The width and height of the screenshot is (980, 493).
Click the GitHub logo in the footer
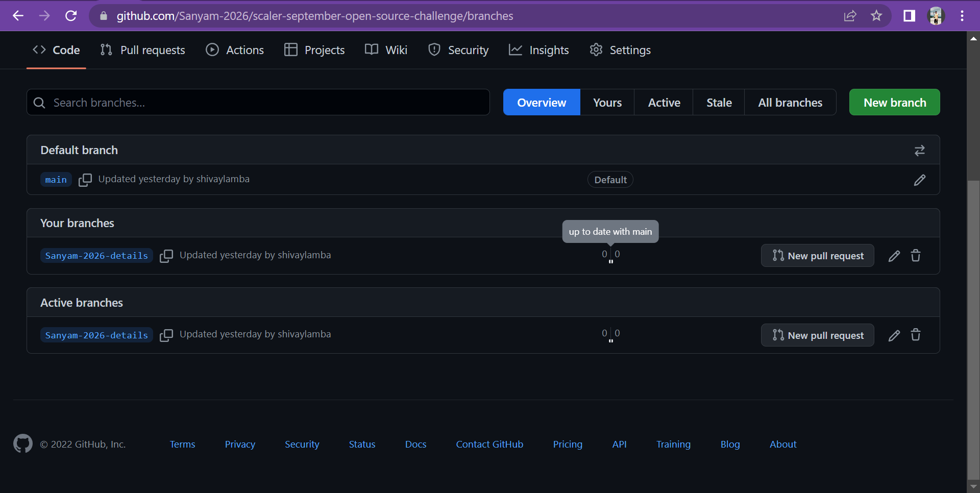pyautogui.click(x=22, y=443)
